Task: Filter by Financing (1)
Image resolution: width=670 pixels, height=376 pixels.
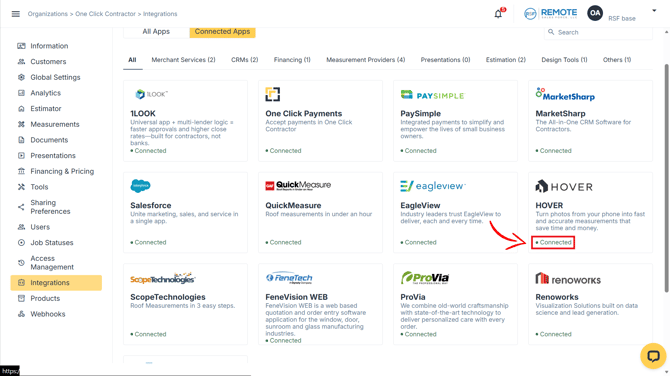Action: coord(292,60)
